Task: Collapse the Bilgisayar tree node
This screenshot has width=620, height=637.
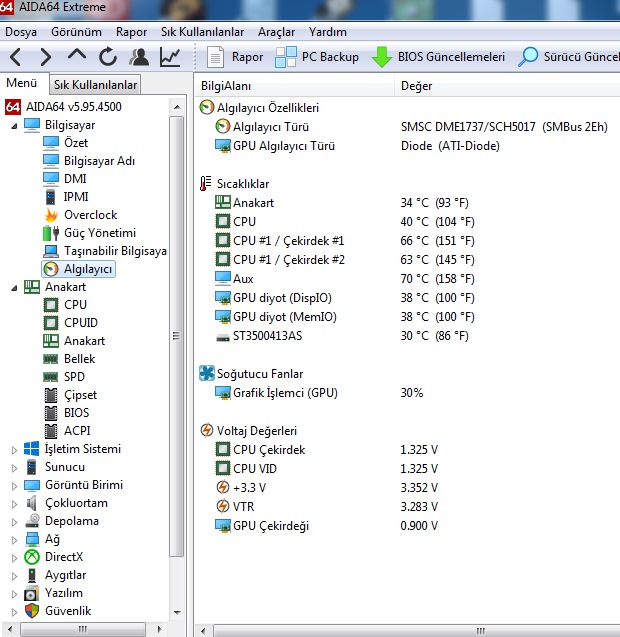Action: coord(14,126)
